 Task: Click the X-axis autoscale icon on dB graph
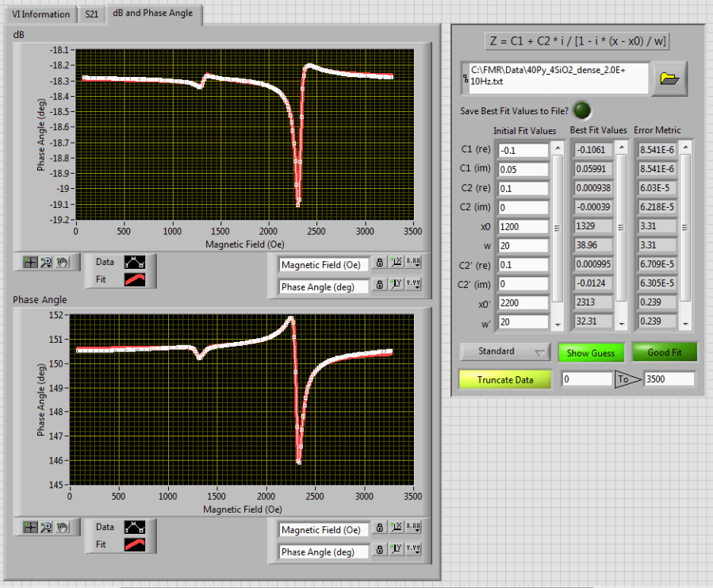pyautogui.click(x=396, y=264)
